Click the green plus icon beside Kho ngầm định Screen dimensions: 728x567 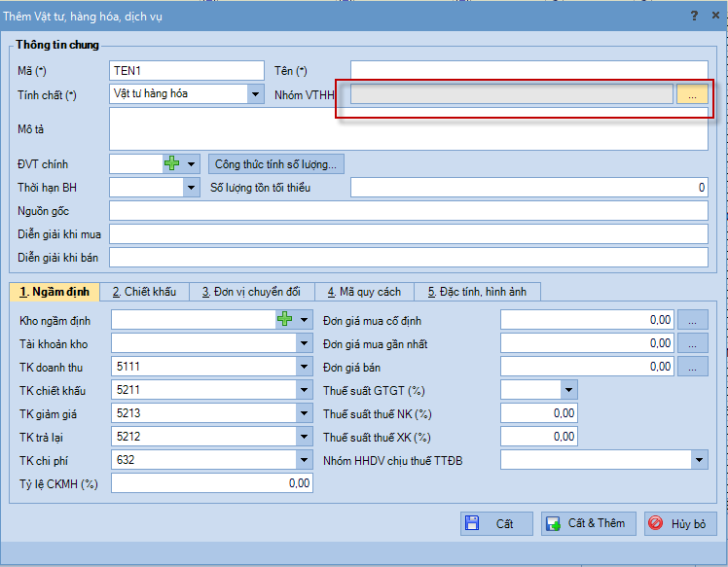coord(285,319)
